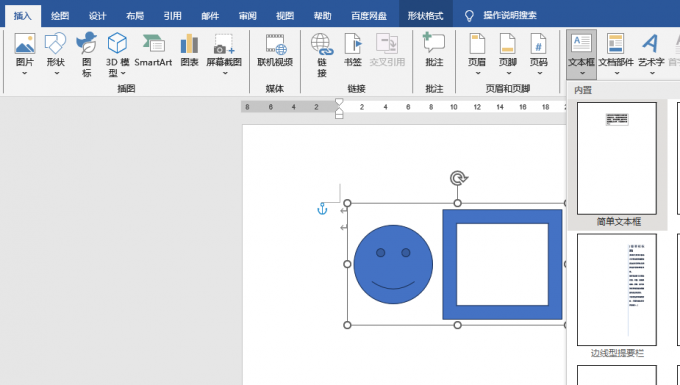Image resolution: width=680 pixels, height=385 pixels.
Task: Expand the 页眉 dropdown arrow
Action: 477,73
